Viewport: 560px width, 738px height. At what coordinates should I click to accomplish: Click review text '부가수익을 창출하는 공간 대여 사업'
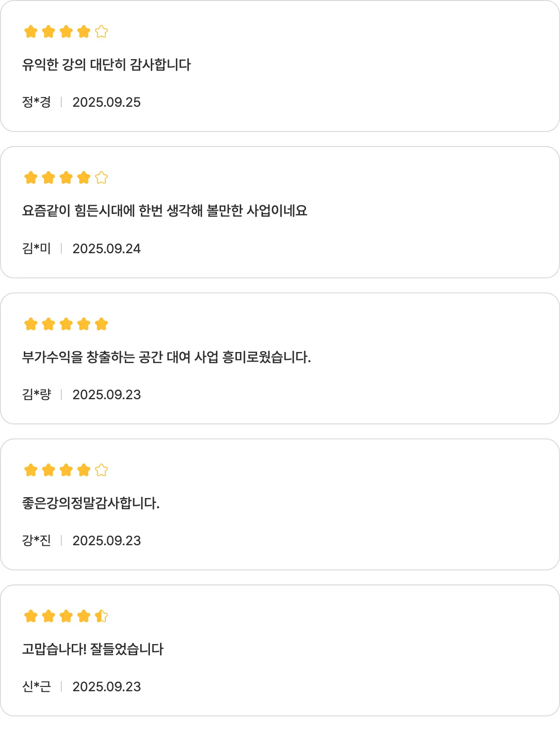point(166,357)
